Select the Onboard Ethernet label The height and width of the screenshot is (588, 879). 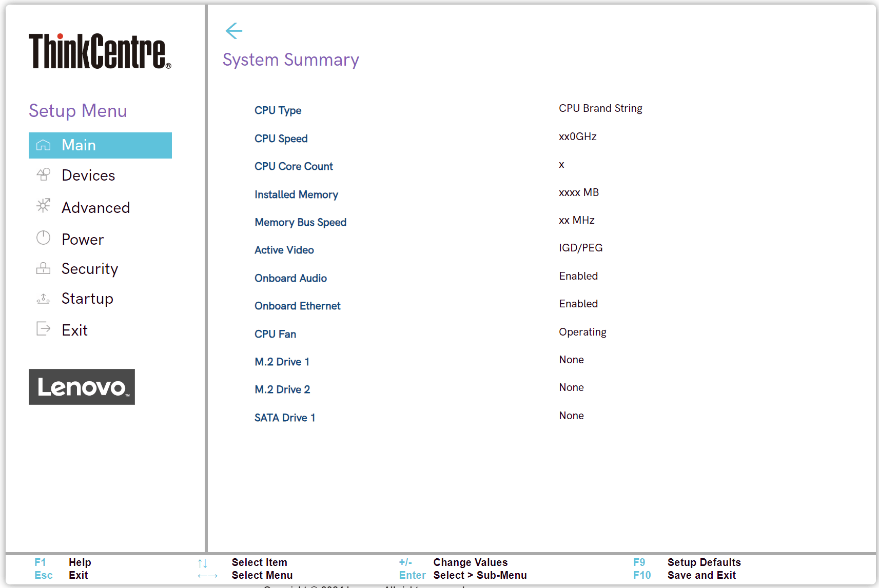tap(297, 306)
